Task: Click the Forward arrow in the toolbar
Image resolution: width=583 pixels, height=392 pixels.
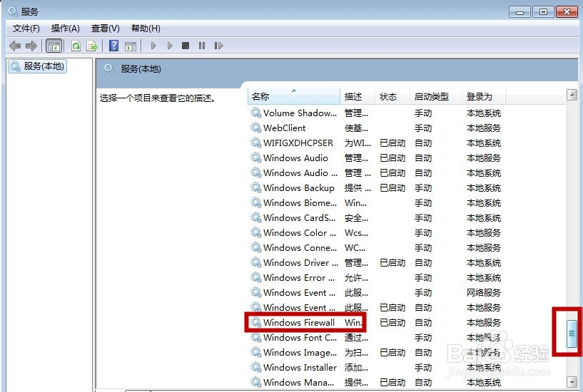Action: pos(31,46)
